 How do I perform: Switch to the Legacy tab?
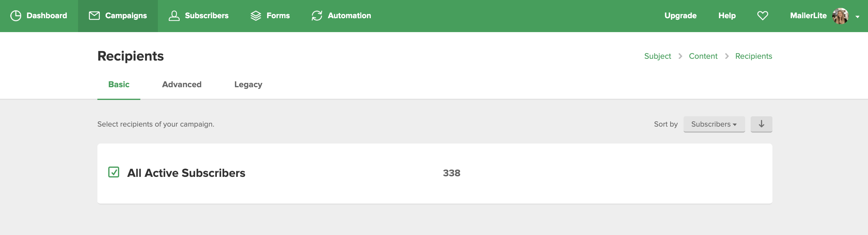click(248, 84)
